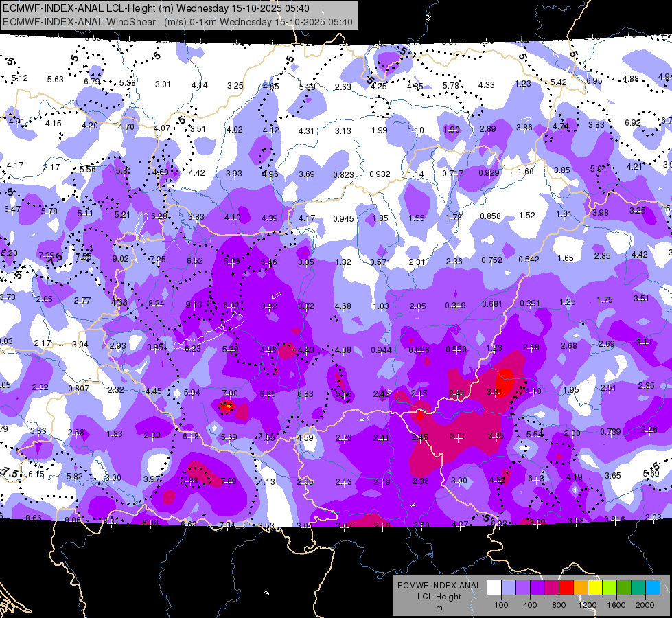
Task: Click the wind shear value 0.391
Action: (x=530, y=303)
